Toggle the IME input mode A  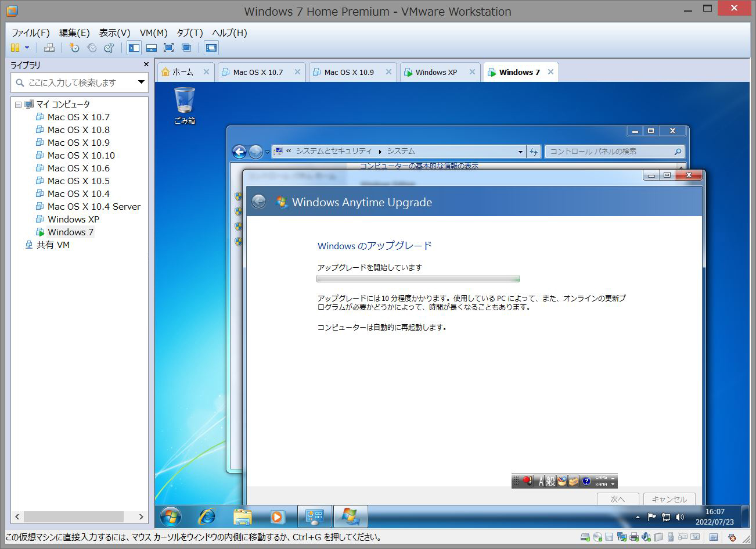(539, 481)
